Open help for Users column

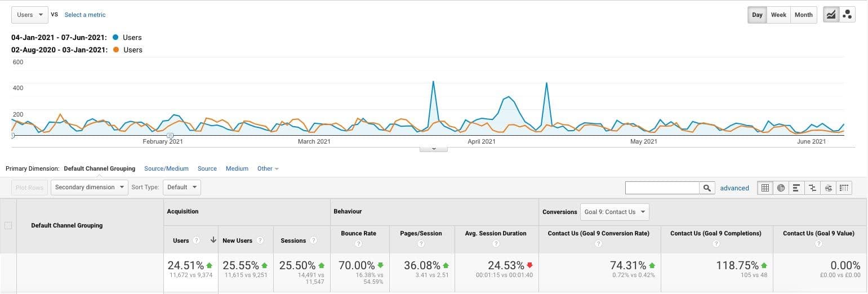196,240
